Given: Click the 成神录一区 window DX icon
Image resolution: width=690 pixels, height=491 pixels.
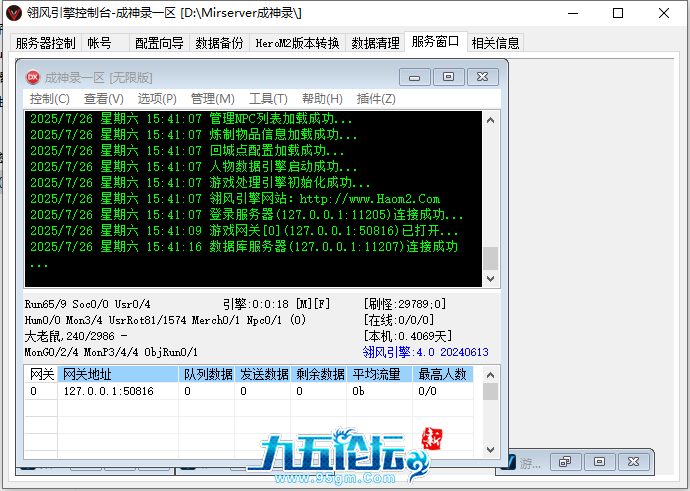Looking at the screenshot, I should click(x=33, y=77).
